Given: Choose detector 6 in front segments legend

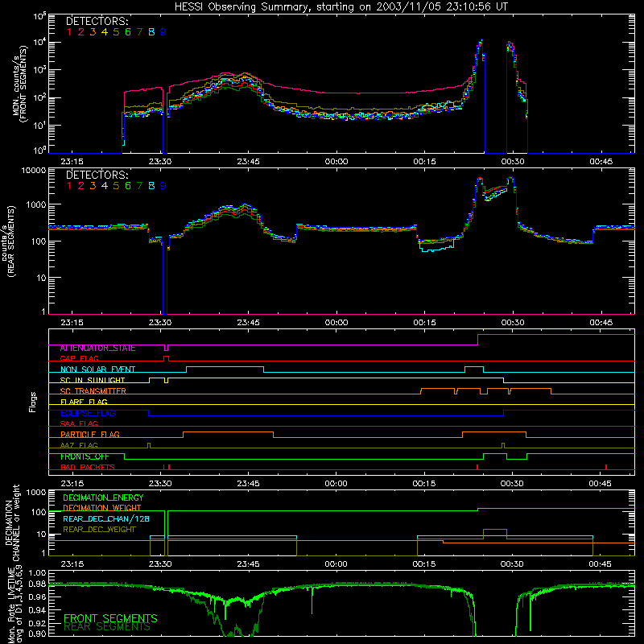Looking at the screenshot, I should (x=128, y=32).
